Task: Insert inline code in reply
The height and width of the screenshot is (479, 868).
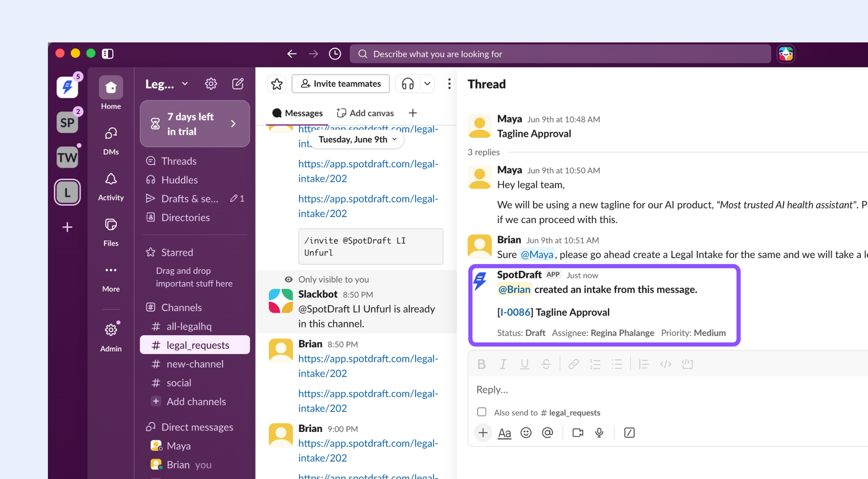Action: 665,364
